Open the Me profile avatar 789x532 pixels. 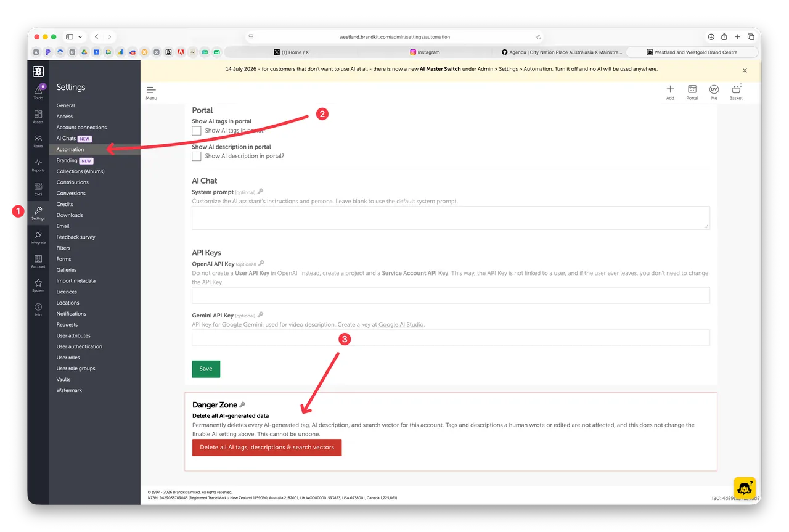[714, 92]
